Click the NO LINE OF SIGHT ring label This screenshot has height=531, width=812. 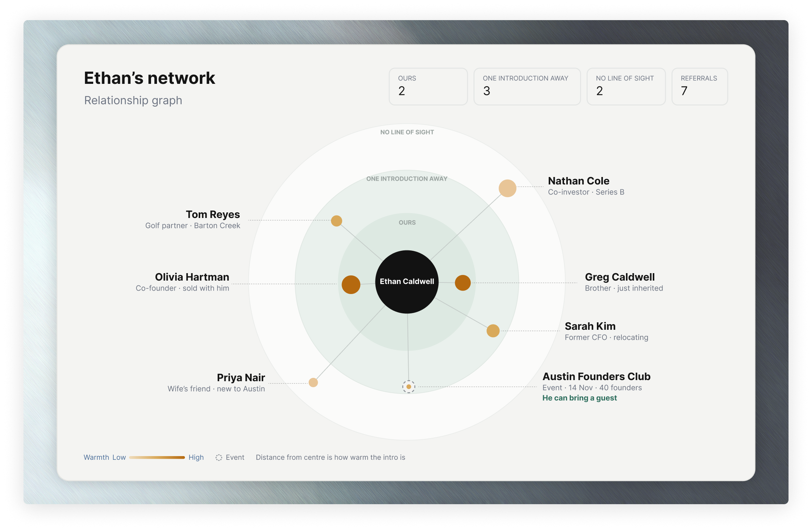[407, 132]
